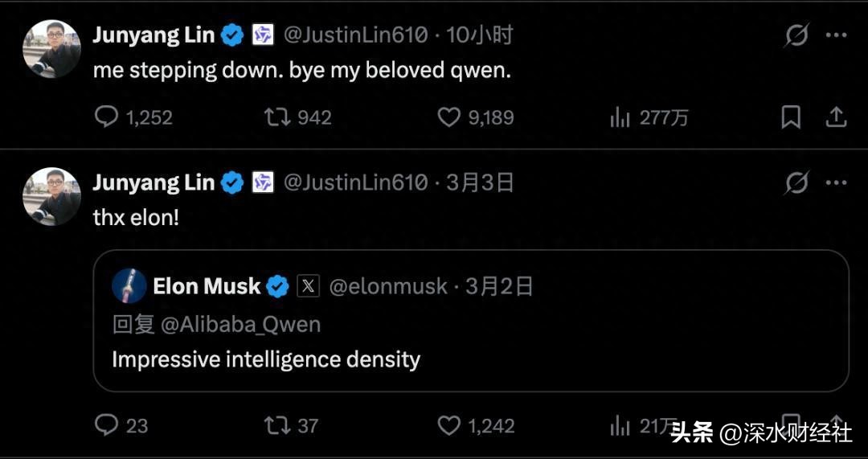Open more options menu on first tweet
This screenshot has width=868, height=459.
[837, 35]
